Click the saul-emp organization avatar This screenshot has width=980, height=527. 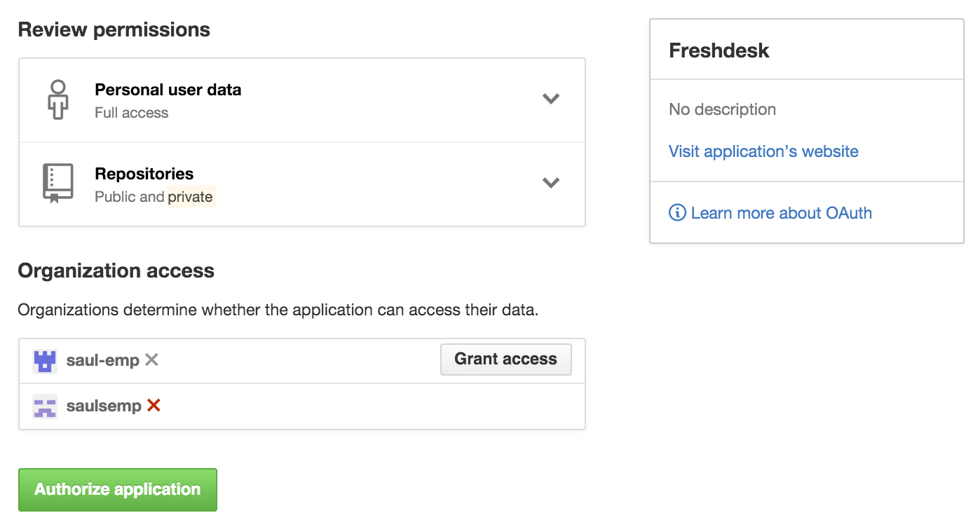[45, 361]
